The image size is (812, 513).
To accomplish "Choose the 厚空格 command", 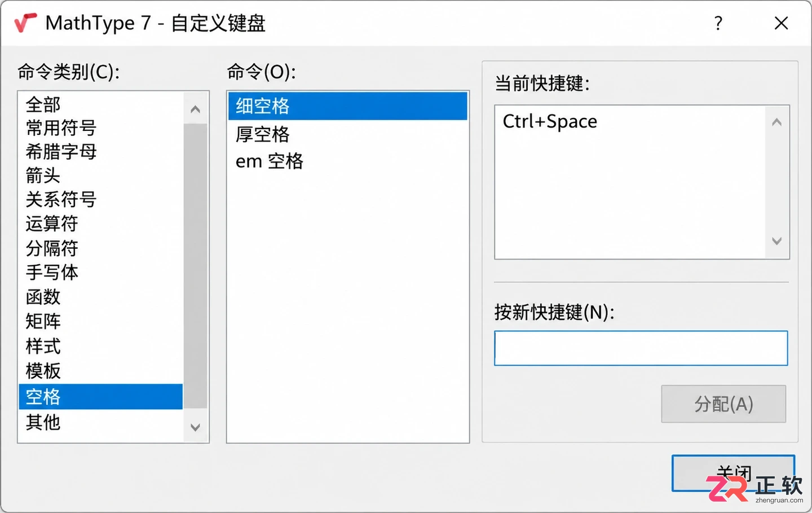I will coord(348,134).
